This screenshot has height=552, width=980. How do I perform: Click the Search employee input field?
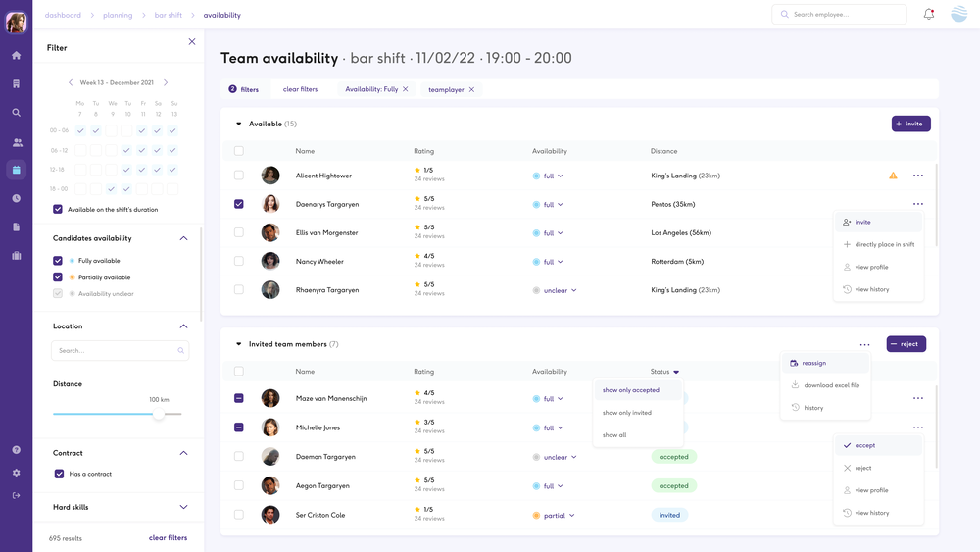click(847, 15)
